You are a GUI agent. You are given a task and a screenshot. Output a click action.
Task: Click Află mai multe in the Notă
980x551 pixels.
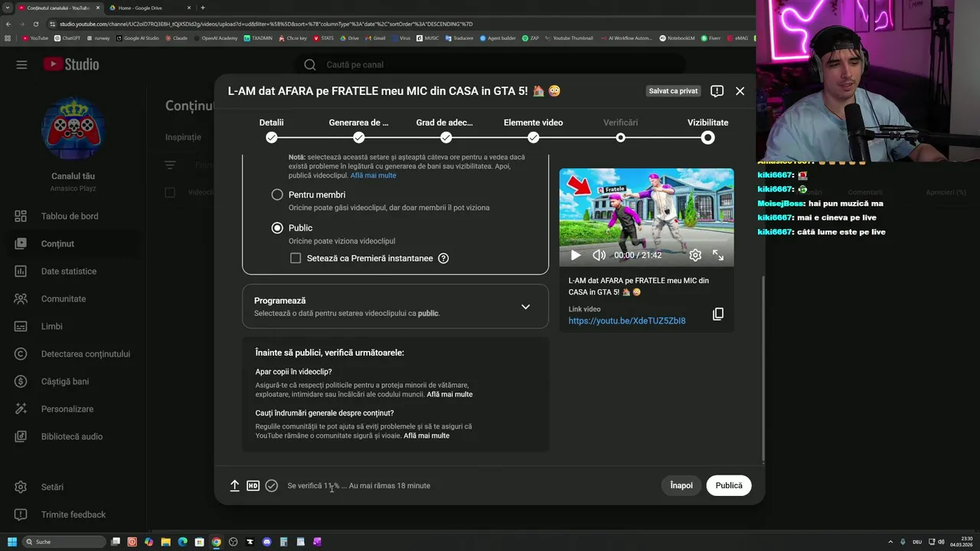[x=373, y=175]
